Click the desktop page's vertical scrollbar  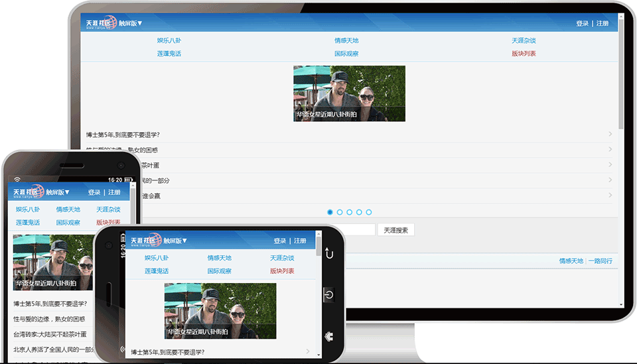[620, 73]
